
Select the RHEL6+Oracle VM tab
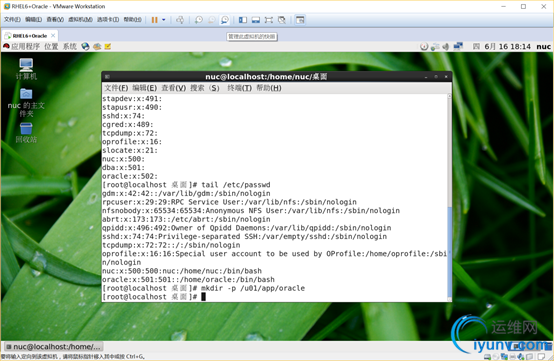(x=30, y=36)
